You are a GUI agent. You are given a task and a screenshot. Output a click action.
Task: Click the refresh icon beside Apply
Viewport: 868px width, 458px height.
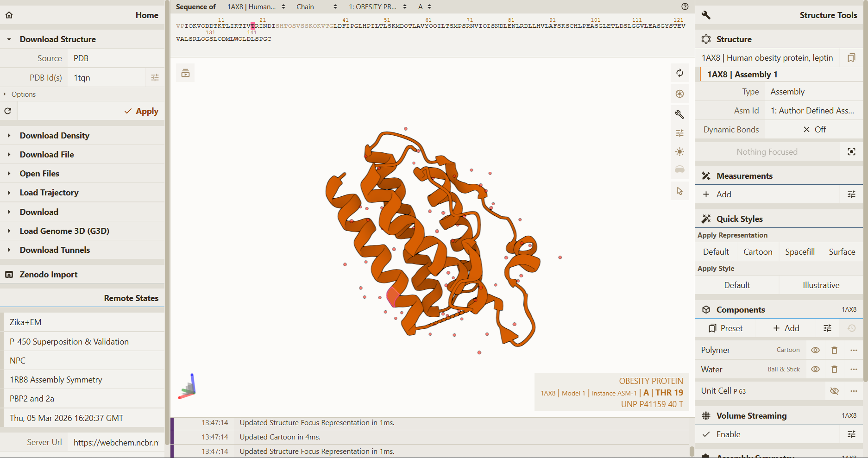[x=8, y=111]
